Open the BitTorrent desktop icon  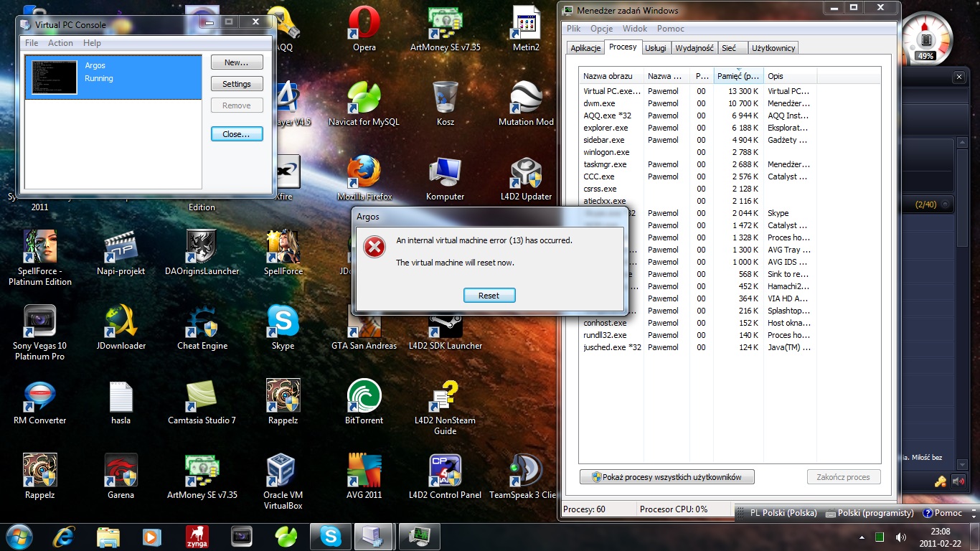(364, 402)
